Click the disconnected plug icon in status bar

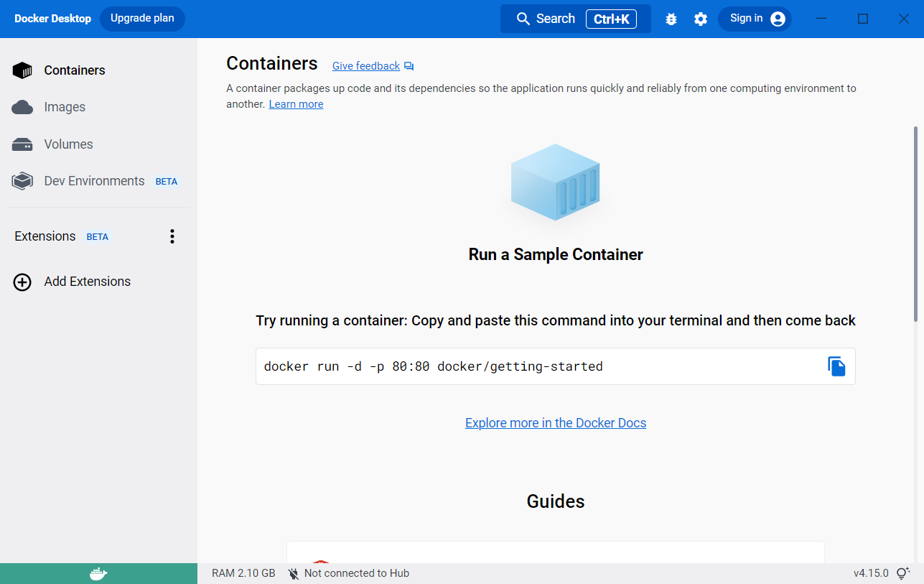[293, 573]
